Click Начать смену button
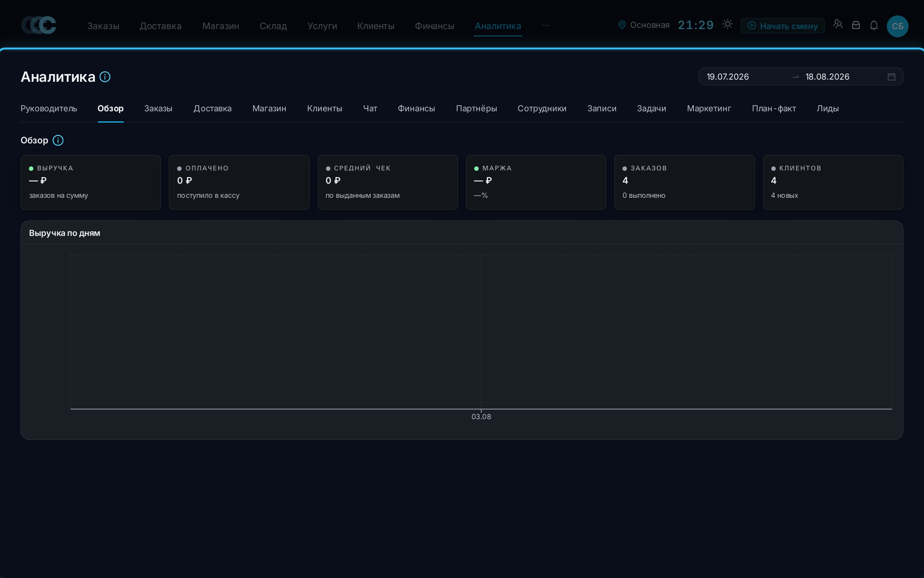 click(x=783, y=26)
